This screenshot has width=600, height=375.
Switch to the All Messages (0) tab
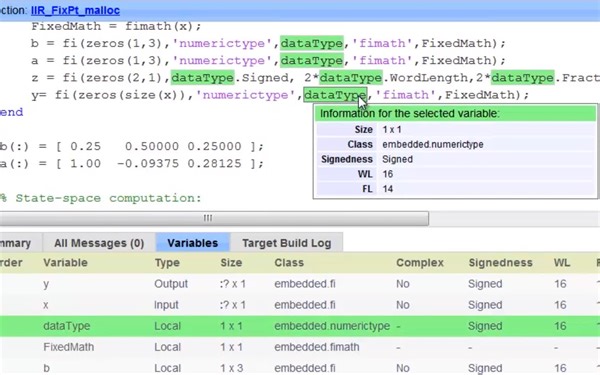click(99, 243)
